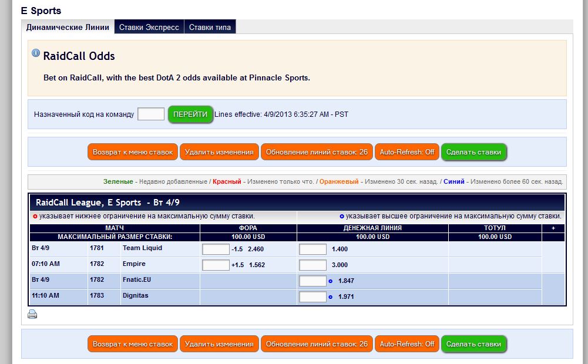Click the green ПЕРЕЙТИ button
The height and width of the screenshot is (364, 588).
[x=190, y=114]
